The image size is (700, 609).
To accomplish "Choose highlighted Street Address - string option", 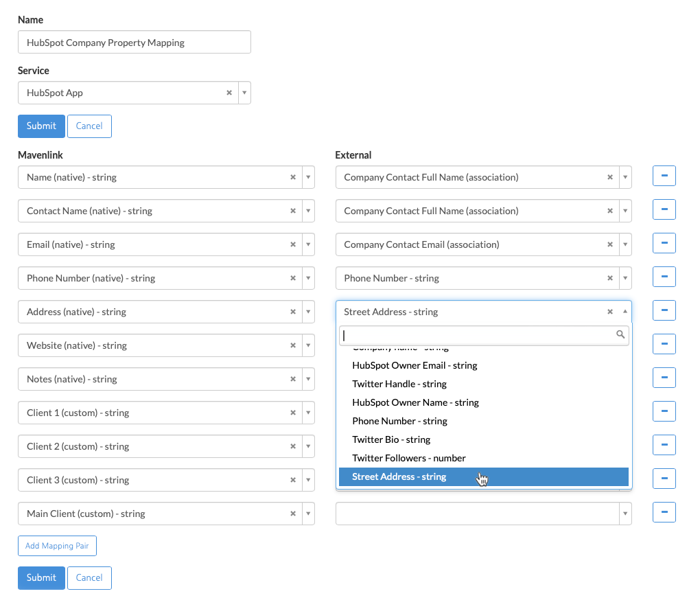I will click(x=484, y=477).
